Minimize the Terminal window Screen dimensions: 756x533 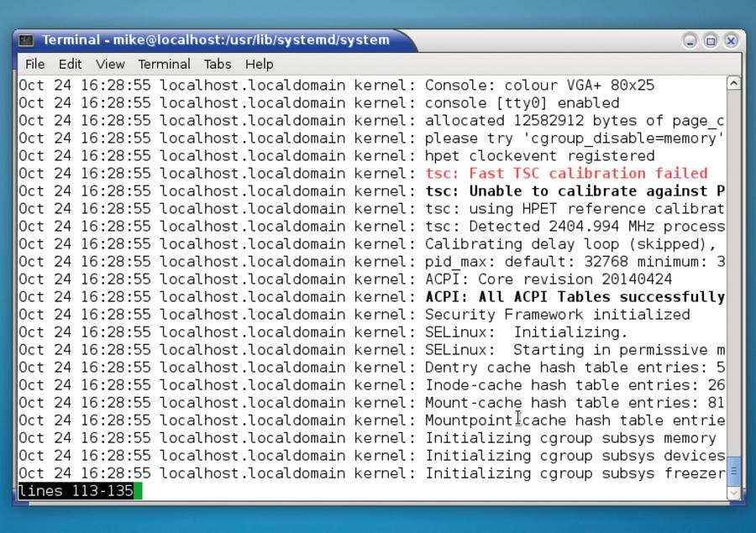[x=690, y=40]
